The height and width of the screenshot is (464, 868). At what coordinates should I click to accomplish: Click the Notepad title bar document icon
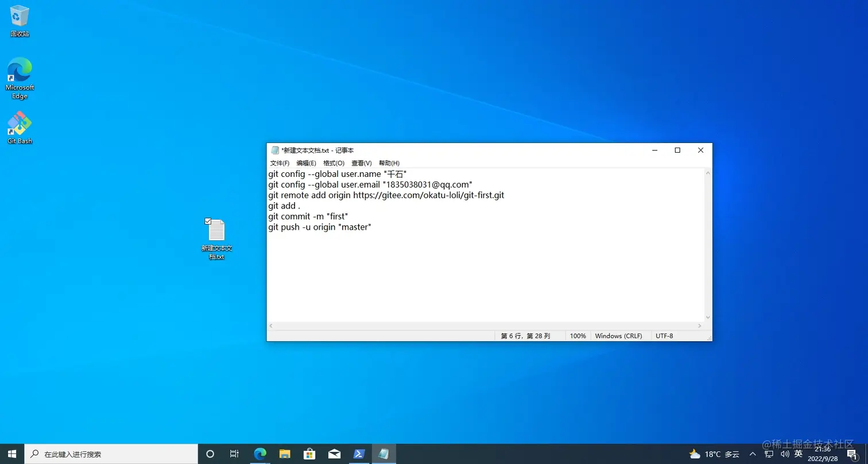coord(275,150)
